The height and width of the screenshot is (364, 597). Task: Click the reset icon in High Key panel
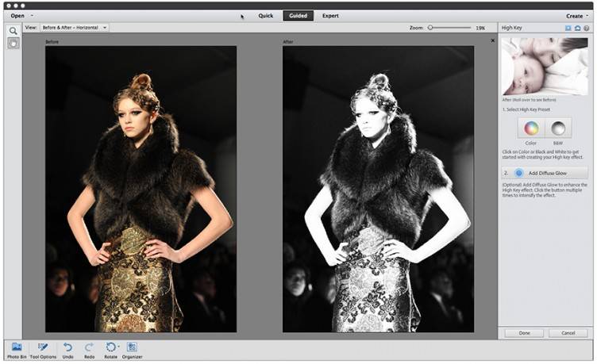(578, 28)
